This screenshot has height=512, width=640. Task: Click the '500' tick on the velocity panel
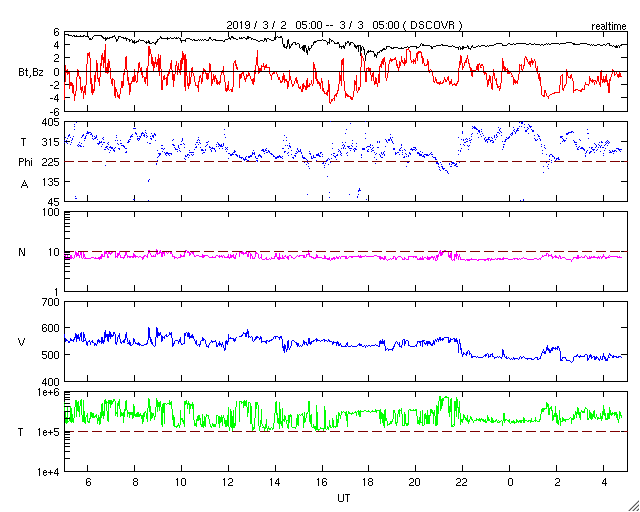(x=51, y=355)
